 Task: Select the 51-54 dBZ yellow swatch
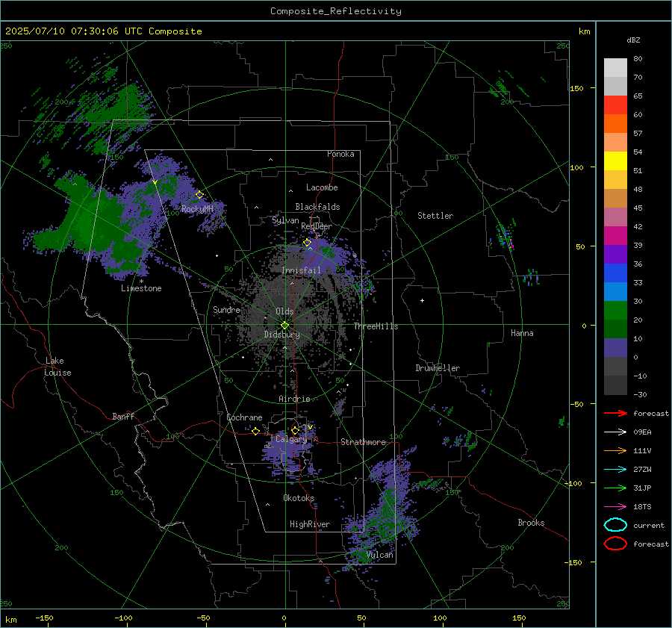click(615, 161)
